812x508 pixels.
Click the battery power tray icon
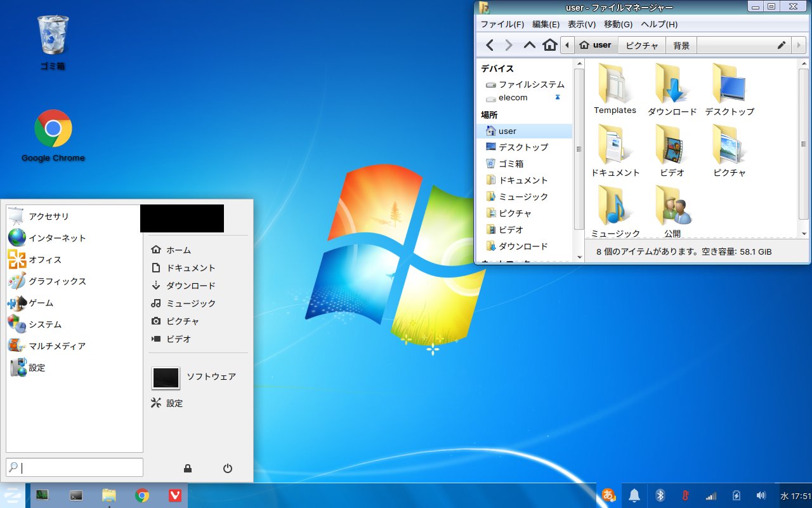click(x=736, y=495)
